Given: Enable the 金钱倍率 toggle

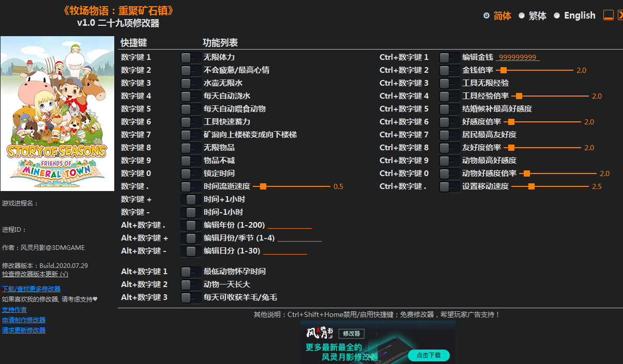Looking at the screenshot, I should [x=449, y=70].
